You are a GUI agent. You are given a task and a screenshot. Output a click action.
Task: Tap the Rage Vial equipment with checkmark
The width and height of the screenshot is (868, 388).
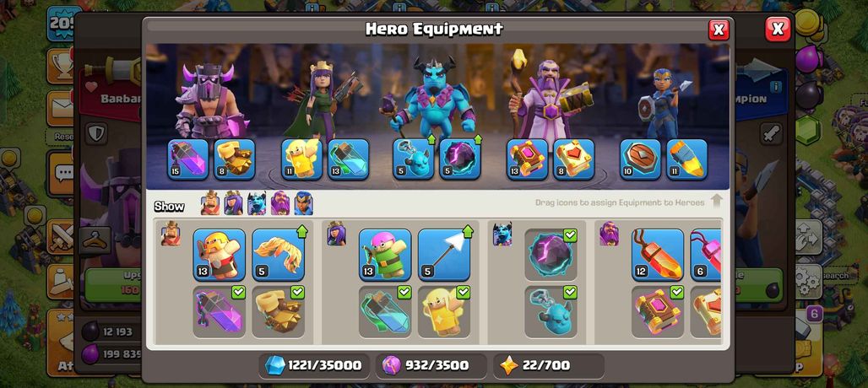pos(220,312)
